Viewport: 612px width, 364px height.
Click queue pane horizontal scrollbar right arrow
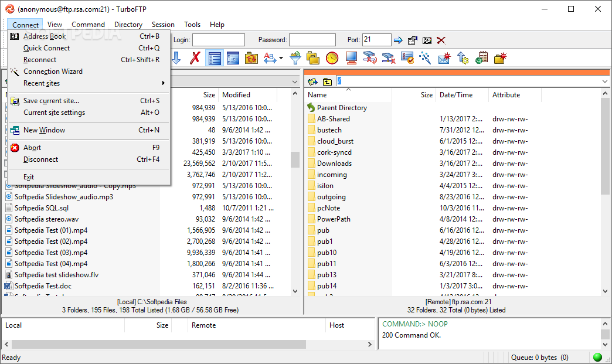click(370, 345)
